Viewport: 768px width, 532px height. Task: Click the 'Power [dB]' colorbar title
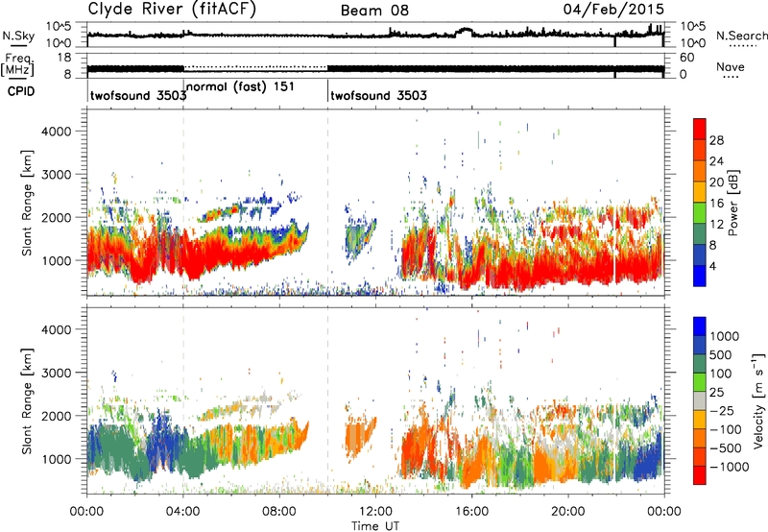click(733, 203)
